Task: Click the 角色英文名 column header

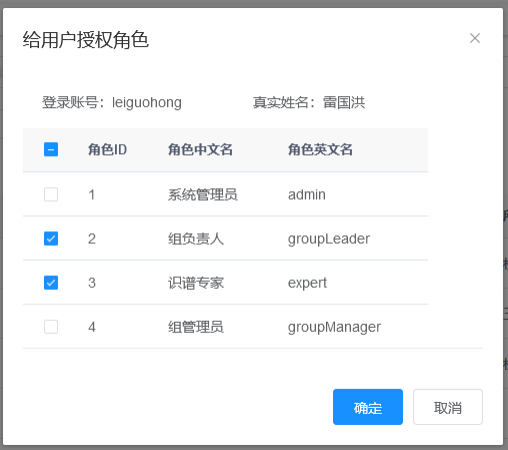Action: (x=320, y=149)
